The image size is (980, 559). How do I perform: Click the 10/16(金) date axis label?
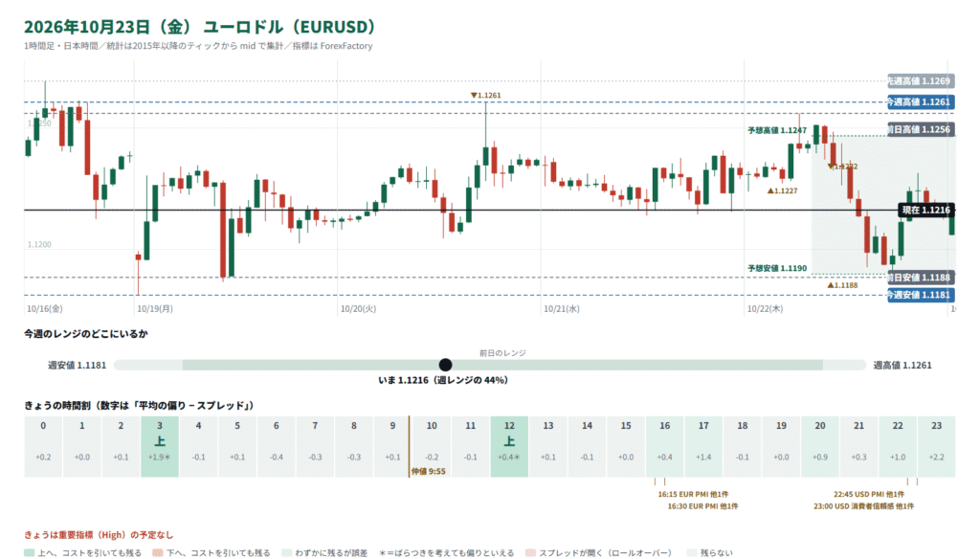point(44,308)
